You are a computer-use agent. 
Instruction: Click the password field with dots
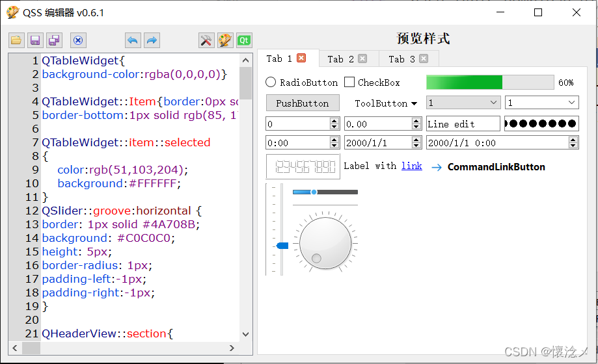coord(541,123)
